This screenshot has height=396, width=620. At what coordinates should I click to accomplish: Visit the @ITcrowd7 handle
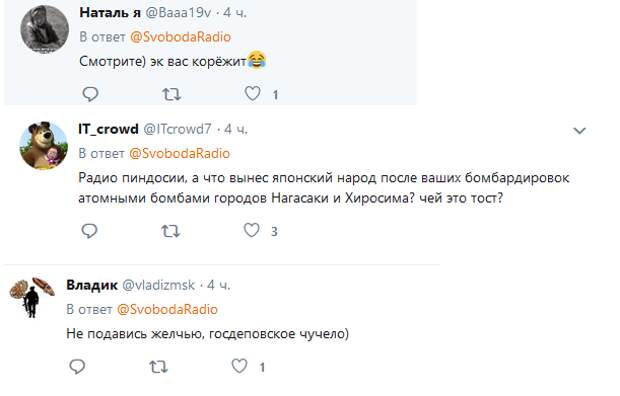[177, 129]
